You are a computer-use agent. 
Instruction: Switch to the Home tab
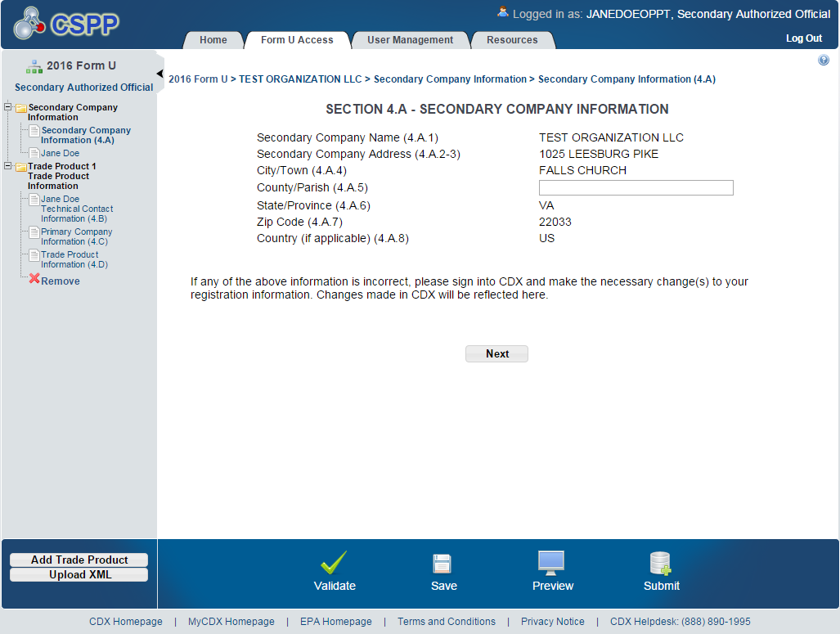point(213,40)
